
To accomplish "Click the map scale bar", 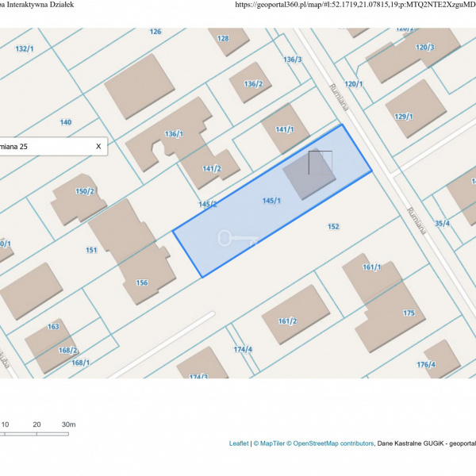I will (x=36, y=434).
